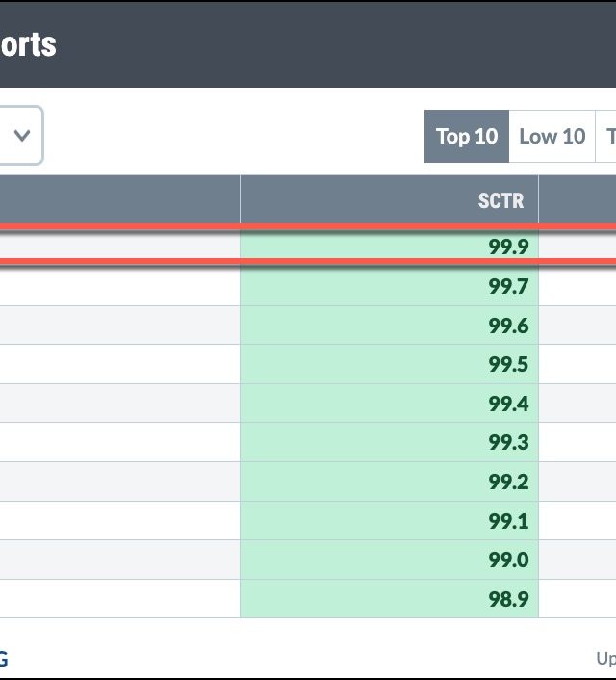This screenshot has height=680, width=616.
Task: Select the SCTR cell showing 99.5
Action: [x=508, y=364]
